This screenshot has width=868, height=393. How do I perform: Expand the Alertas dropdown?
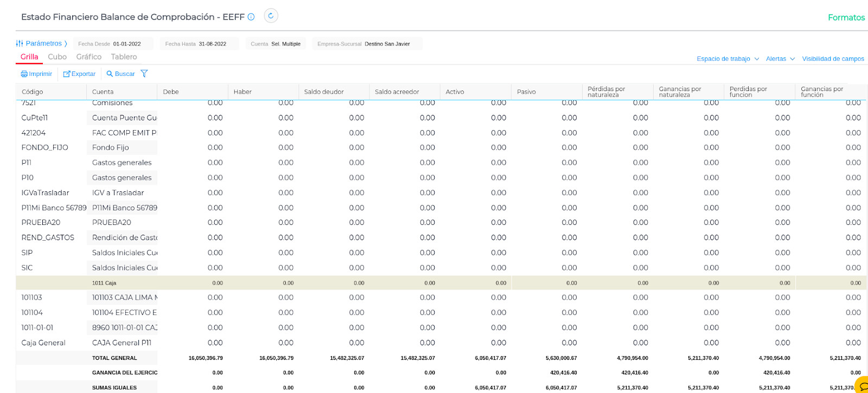point(780,59)
